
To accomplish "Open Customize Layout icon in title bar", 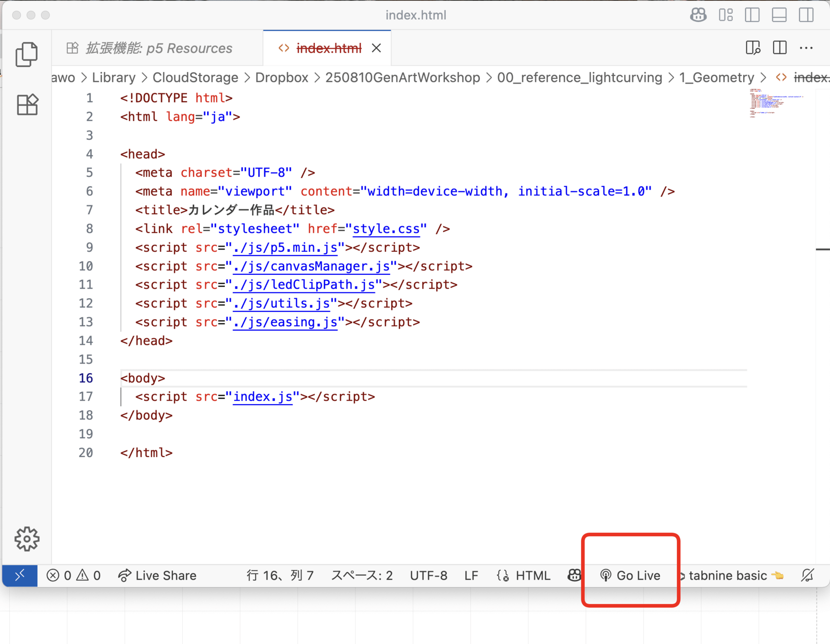I will 726,15.
